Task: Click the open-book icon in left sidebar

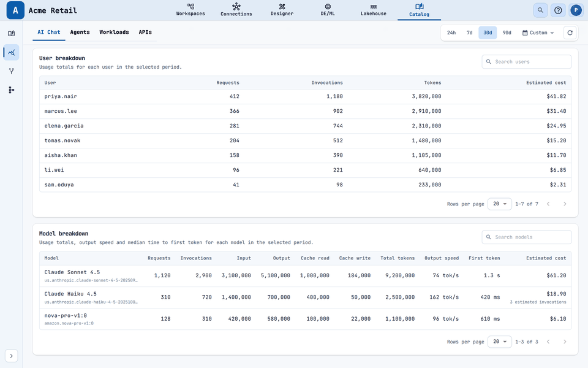Action: pyautogui.click(x=11, y=33)
